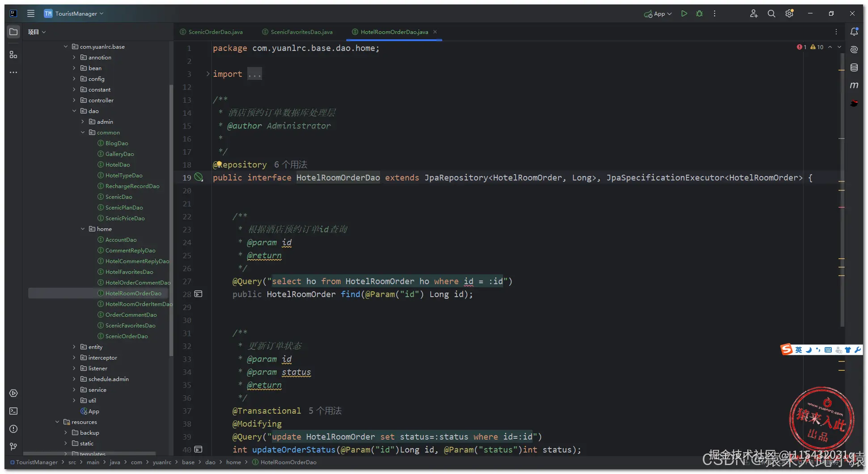Collapse the dao folder
868x474 pixels.
point(74,111)
